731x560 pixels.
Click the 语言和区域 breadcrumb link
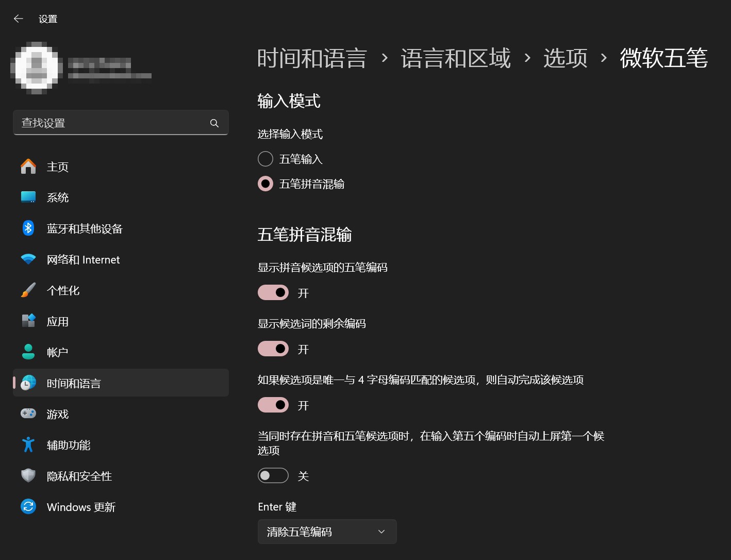click(x=456, y=58)
